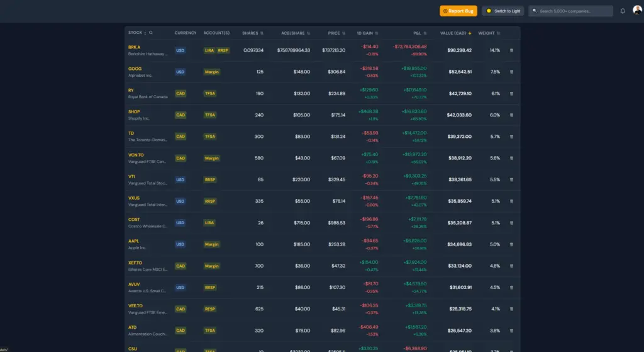Remove VXUS with its trash icon
The width and height of the screenshot is (644, 352).
(511, 201)
